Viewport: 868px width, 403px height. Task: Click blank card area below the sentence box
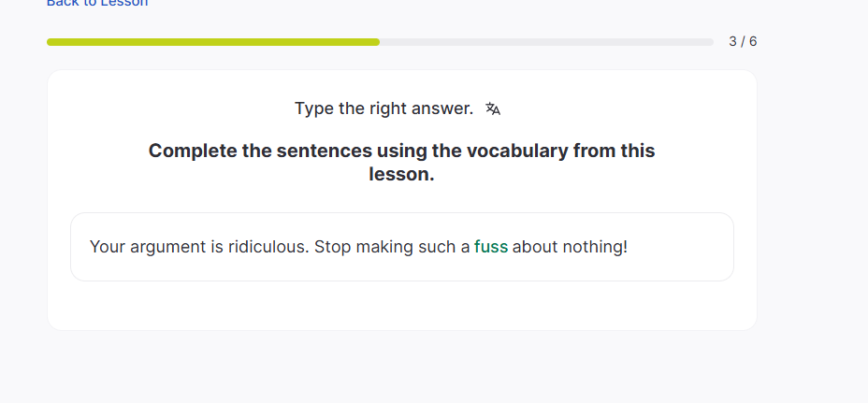(402, 306)
